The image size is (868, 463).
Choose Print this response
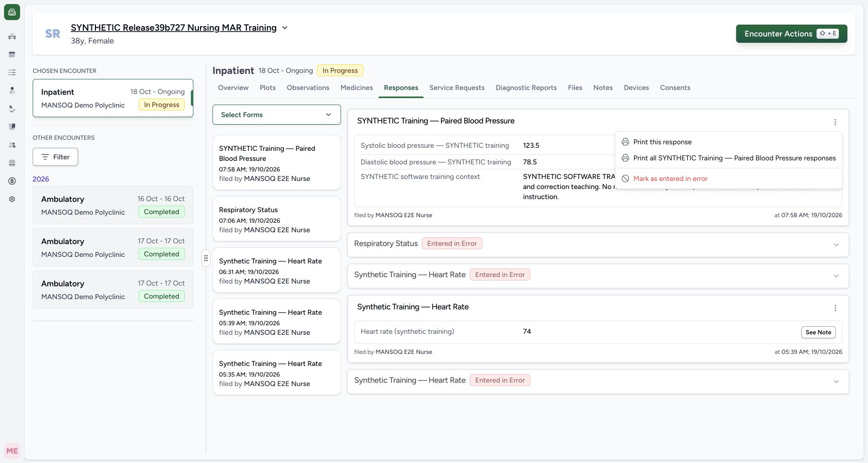pos(728,142)
